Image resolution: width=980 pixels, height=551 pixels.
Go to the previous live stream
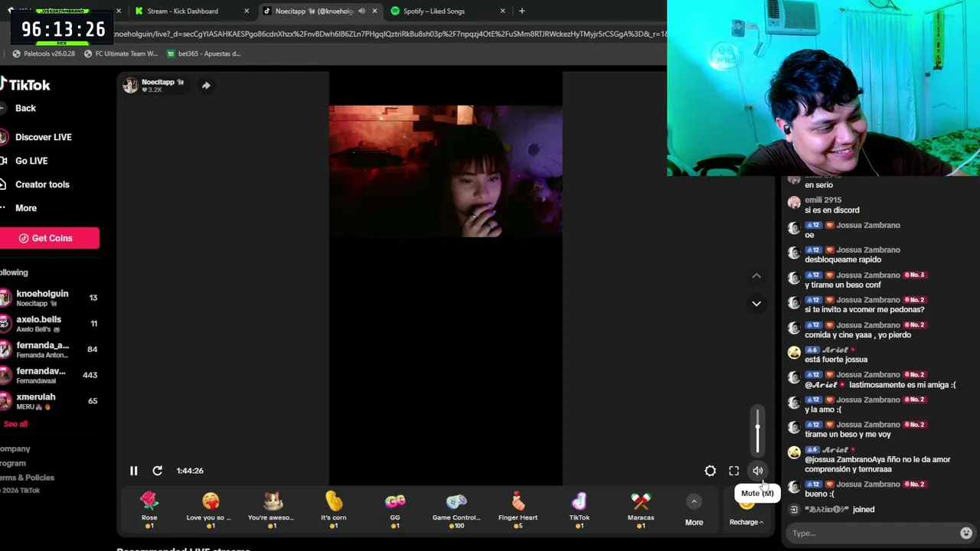pyautogui.click(x=756, y=276)
